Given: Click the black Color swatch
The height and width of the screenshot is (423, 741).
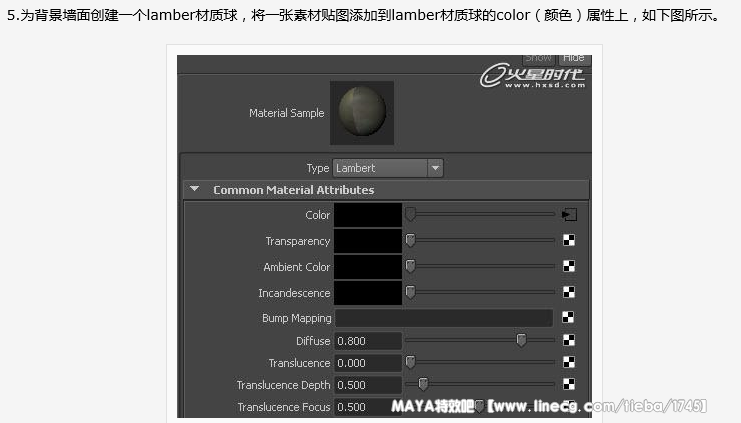Looking at the screenshot, I should coord(367,214).
